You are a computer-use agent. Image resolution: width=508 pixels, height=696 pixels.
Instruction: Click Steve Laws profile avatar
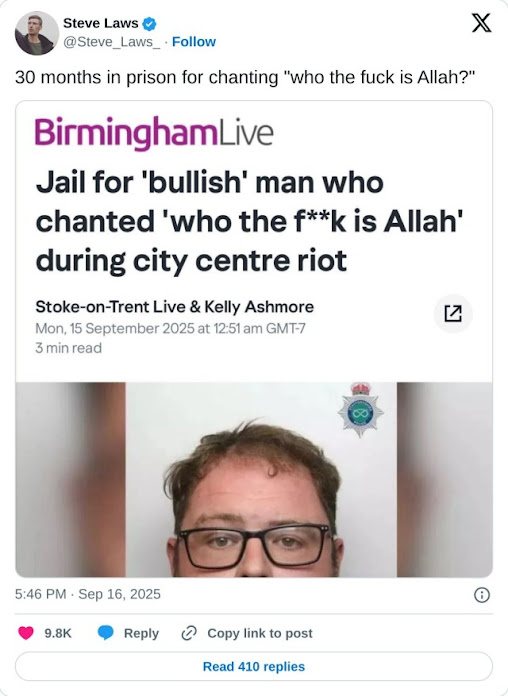coord(37,33)
